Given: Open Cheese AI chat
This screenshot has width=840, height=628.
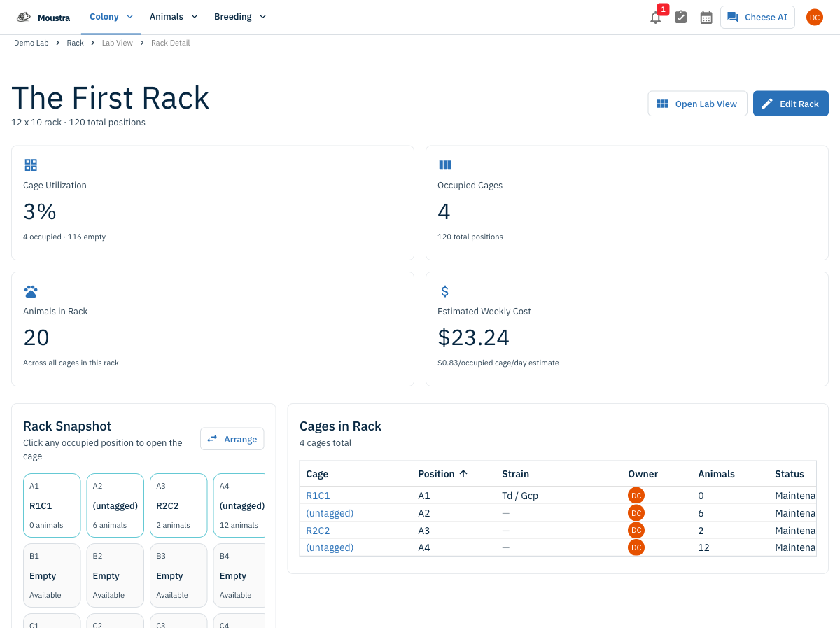Looking at the screenshot, I should [x=757, y=17].
